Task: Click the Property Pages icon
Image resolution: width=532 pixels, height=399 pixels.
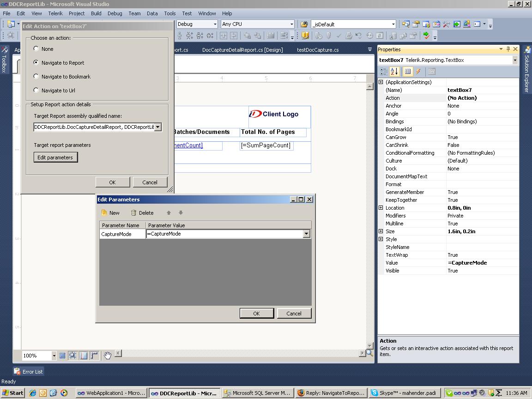Action: (x=432, y=72)
